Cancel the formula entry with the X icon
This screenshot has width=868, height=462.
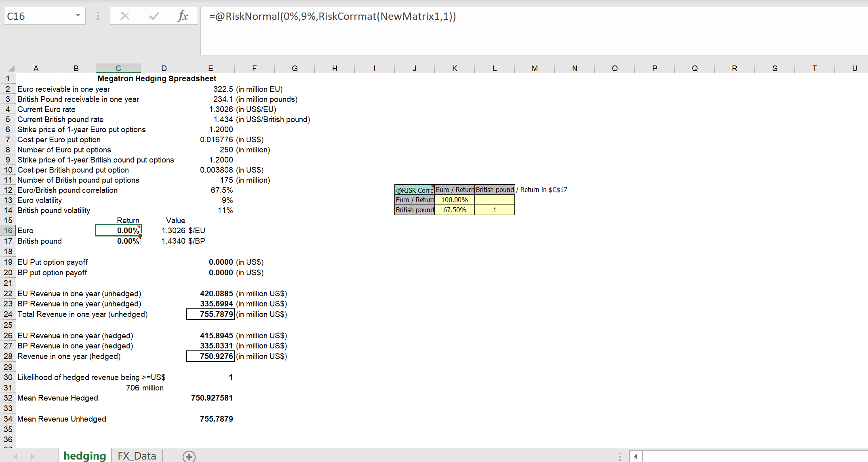click(x=125, y=16)
